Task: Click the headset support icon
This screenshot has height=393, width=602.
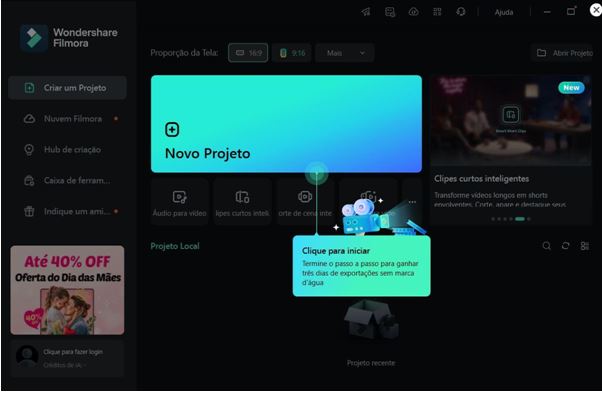Action: click(461, 12)
